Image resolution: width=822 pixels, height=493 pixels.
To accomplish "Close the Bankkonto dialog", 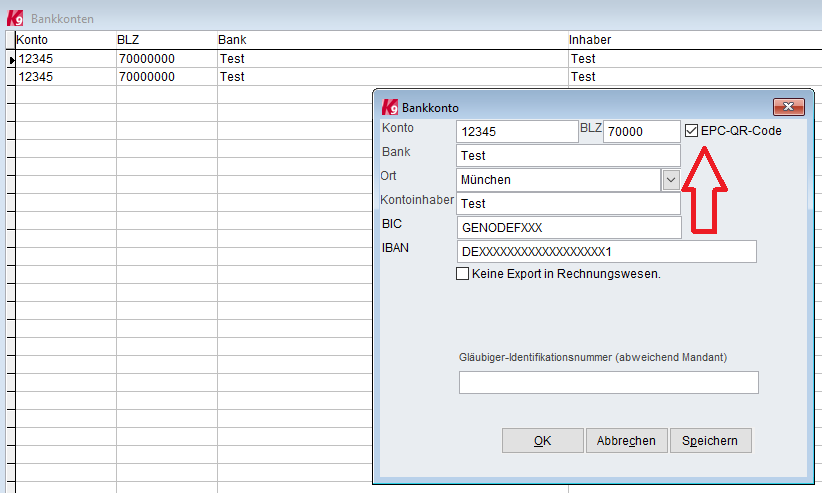I will [x=788, y=106].
